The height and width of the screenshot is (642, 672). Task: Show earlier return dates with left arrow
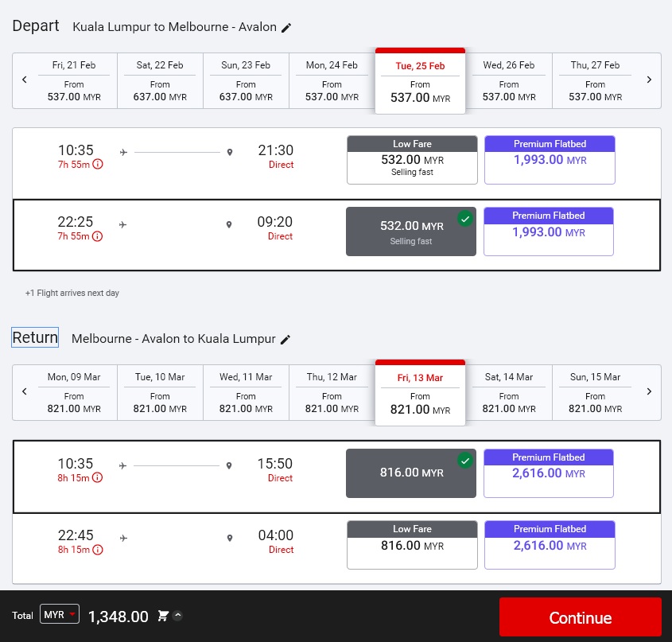coord(25,391)
